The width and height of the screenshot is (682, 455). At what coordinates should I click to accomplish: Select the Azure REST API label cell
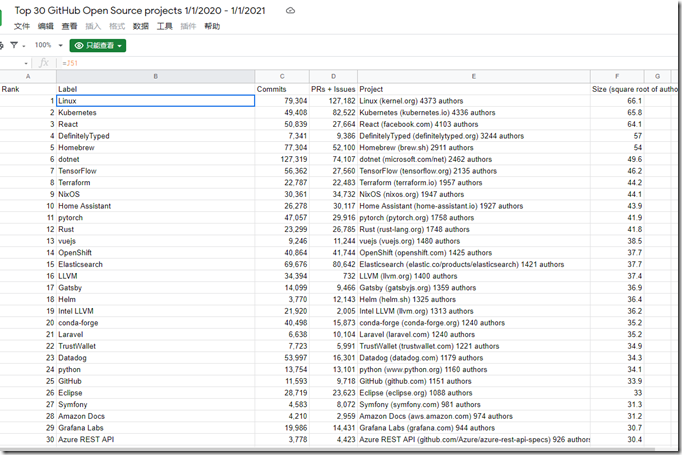tap(156, 440)
